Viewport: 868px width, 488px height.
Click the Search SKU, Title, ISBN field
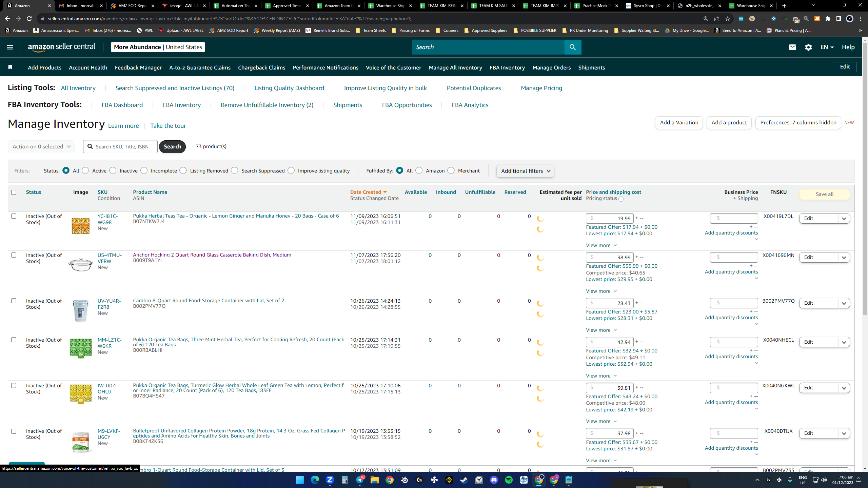tap(120, 146)
